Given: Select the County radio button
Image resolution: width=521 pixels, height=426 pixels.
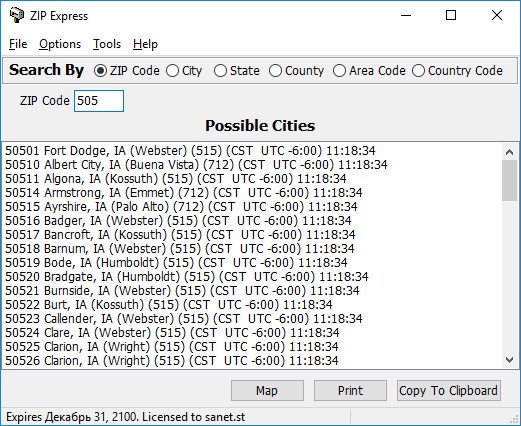Looking at the screenshot, I should 296,71.
